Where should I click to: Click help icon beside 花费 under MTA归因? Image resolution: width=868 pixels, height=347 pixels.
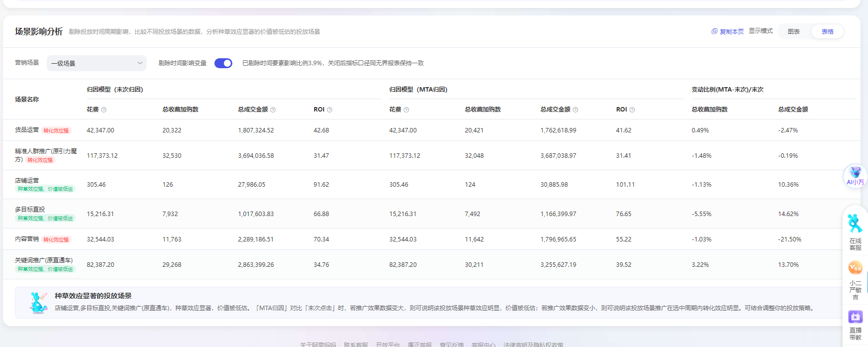[x=406, y=110]
